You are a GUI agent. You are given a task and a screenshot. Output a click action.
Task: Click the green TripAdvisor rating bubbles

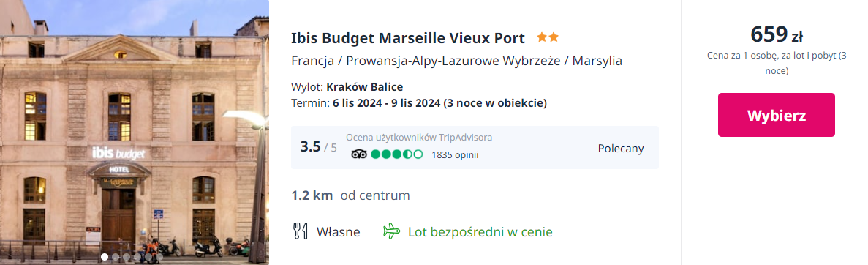pos(396,154)
